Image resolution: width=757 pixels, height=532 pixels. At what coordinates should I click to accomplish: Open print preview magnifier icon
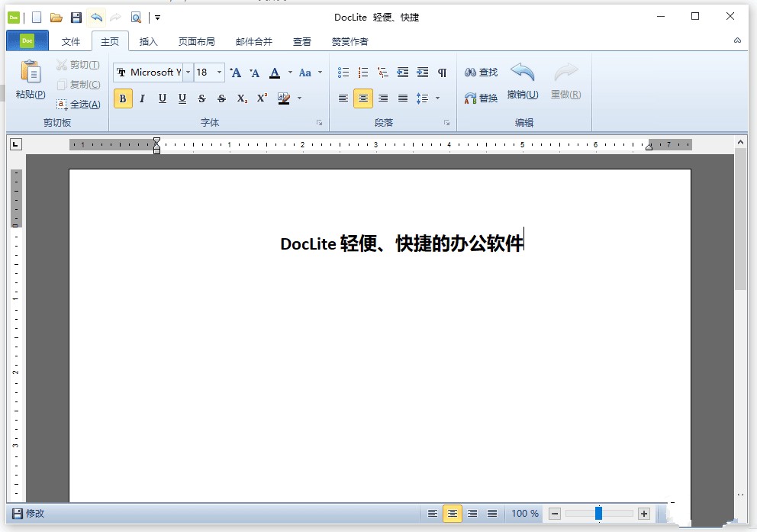(x=136, y=18)
